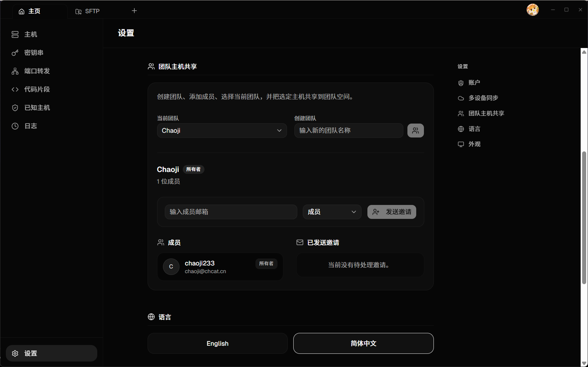This screenshot has width=588, height=367.
Task: Click the team icon in right nav
Action: pyautogui.click(x=461, y=114)
